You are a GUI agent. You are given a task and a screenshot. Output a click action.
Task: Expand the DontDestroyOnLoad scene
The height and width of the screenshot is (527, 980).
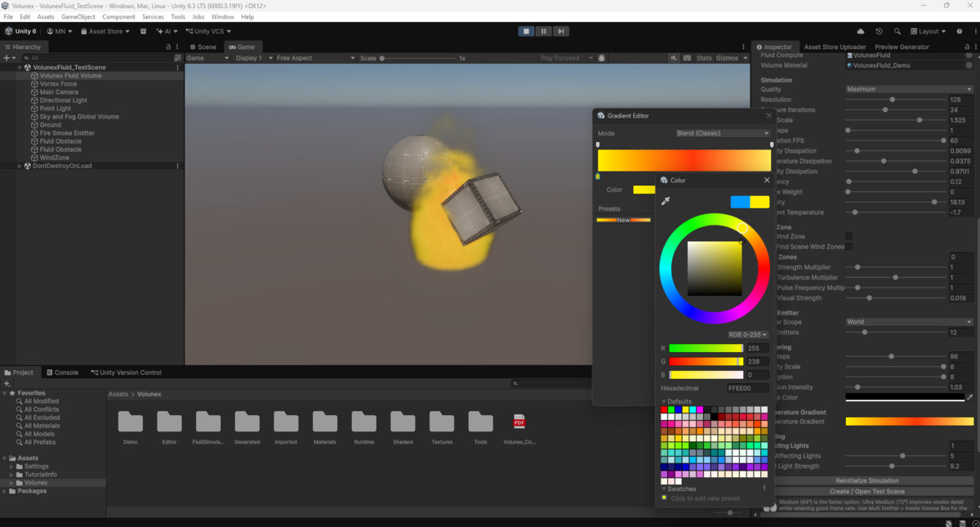click(x=20, y=166)
